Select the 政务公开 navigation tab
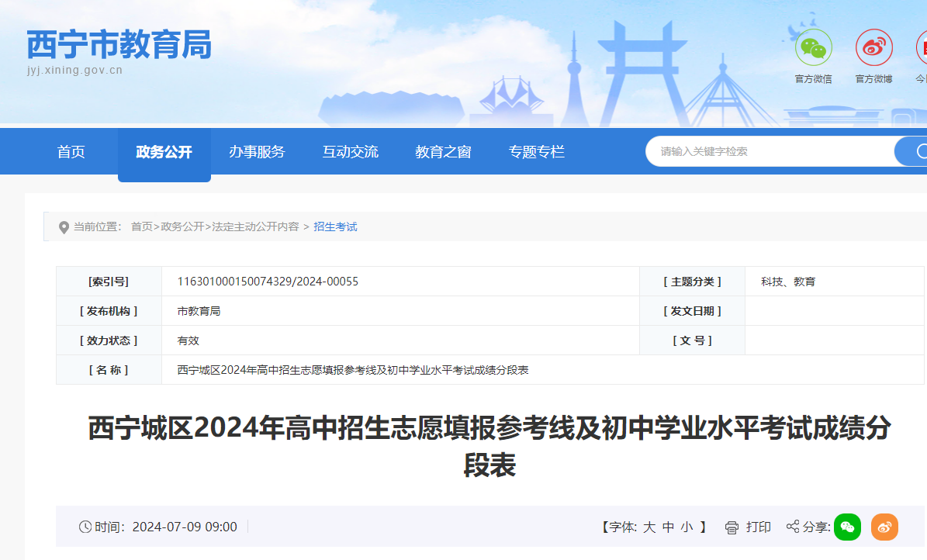 tap(164, 152)
